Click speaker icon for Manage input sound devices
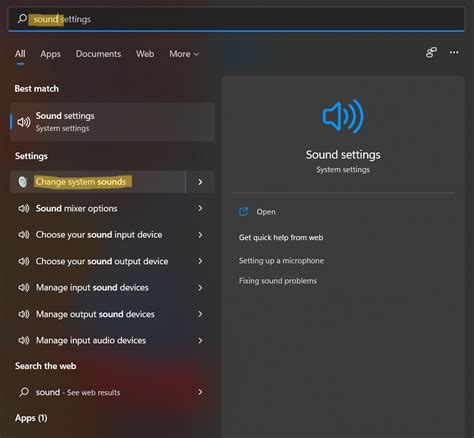 [24, 287]
